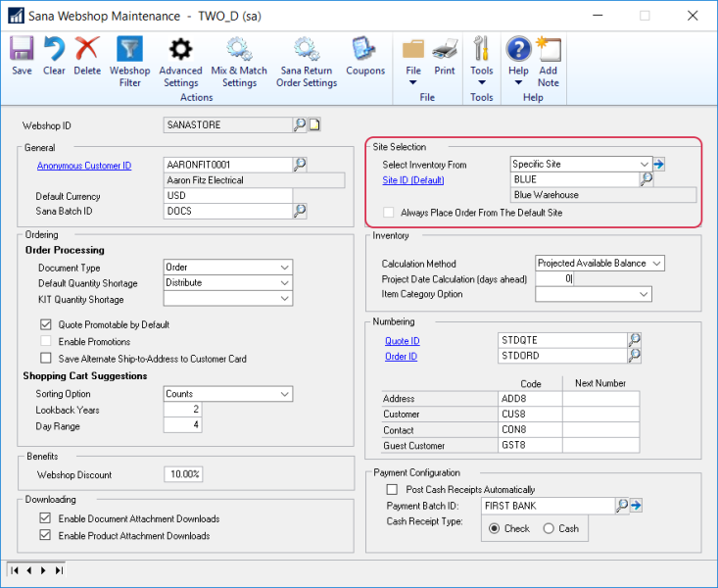Click the Sana Batch ID DOCS field
This screenshot has width=718, height=588.
click(227, 211)
